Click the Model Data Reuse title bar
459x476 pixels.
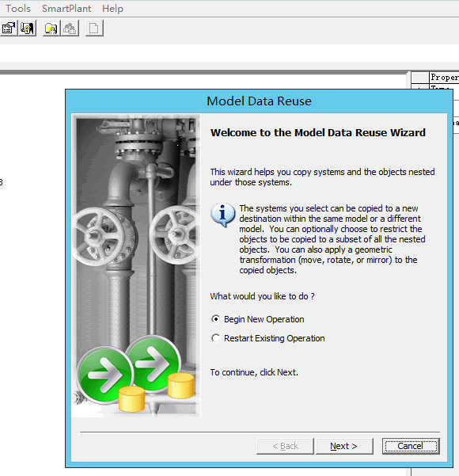click(259, 101)
